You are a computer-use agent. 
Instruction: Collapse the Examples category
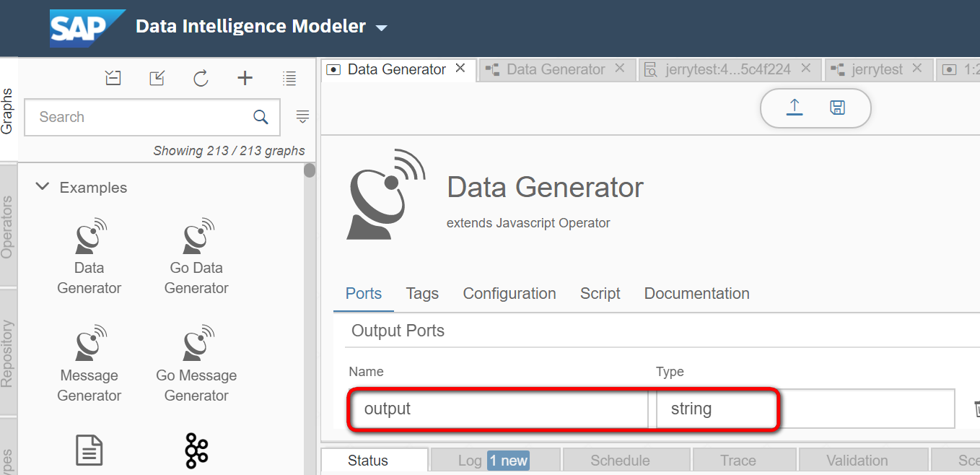pyautogui.click(x=43, y=187)
